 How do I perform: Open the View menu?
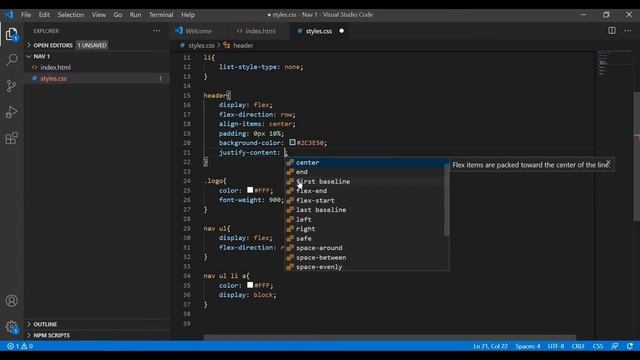tap(98, 15)
